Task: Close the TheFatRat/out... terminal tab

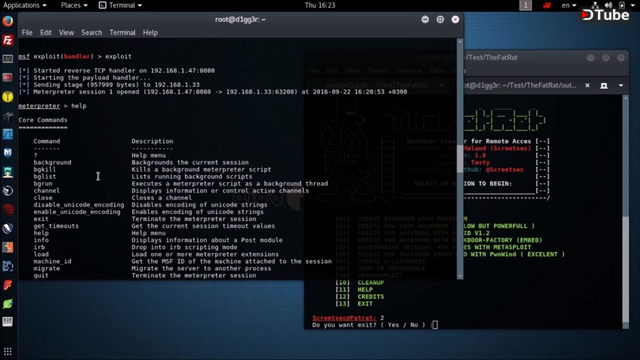Action: pyautogui.click(x=587, y=85)
